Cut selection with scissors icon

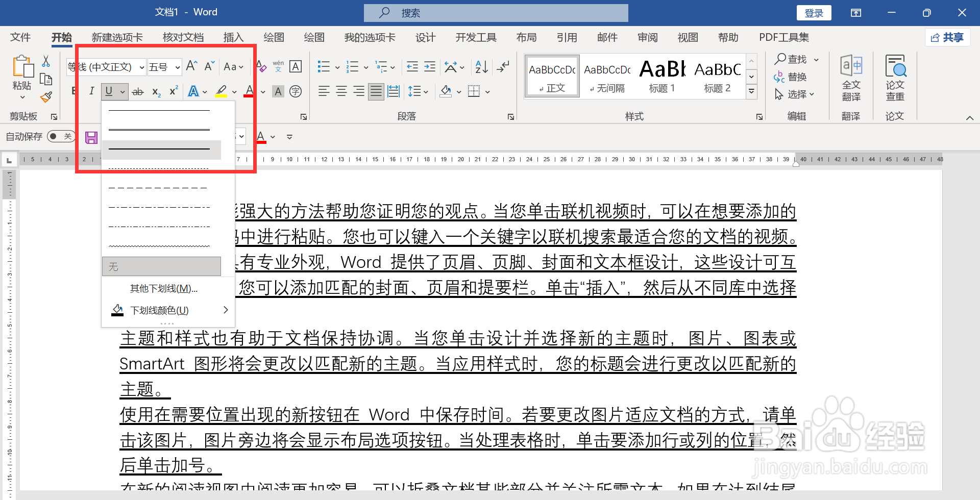pyautogui.click(x=46, y=61)
